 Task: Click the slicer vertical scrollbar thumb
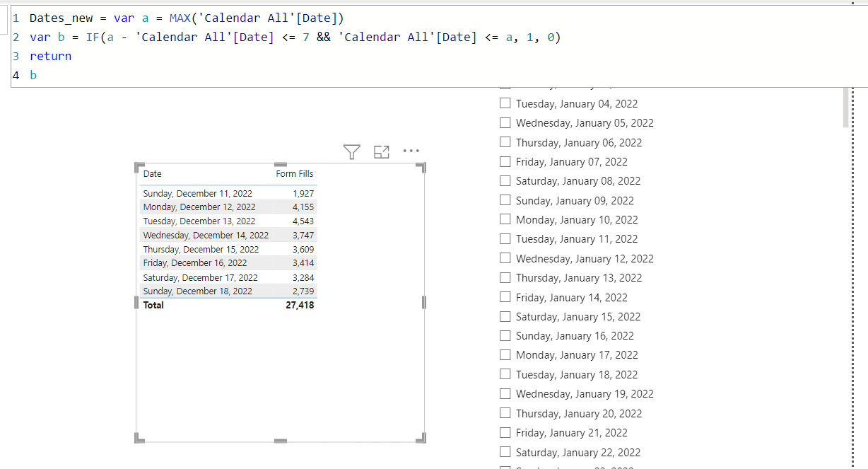(x=845, y=107)
